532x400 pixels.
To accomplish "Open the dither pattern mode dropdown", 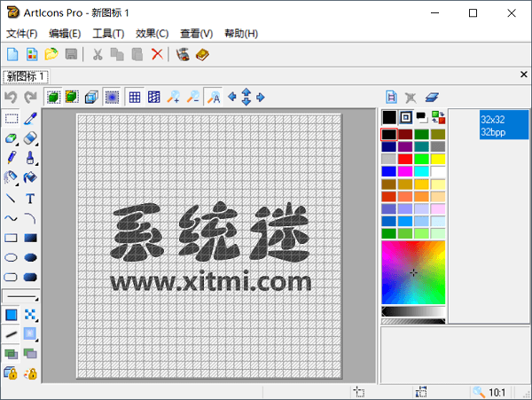I will click(x=30, y=315).
